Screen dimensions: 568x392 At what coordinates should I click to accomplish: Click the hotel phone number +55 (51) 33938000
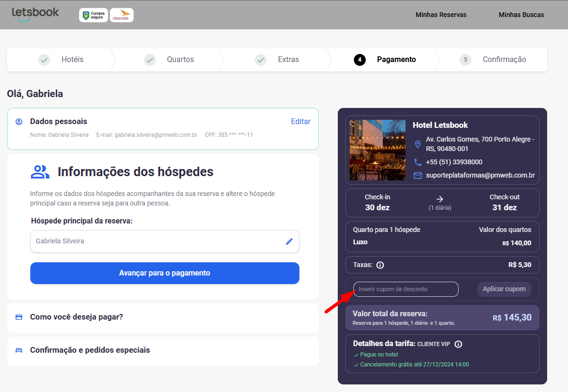(454, 162)
